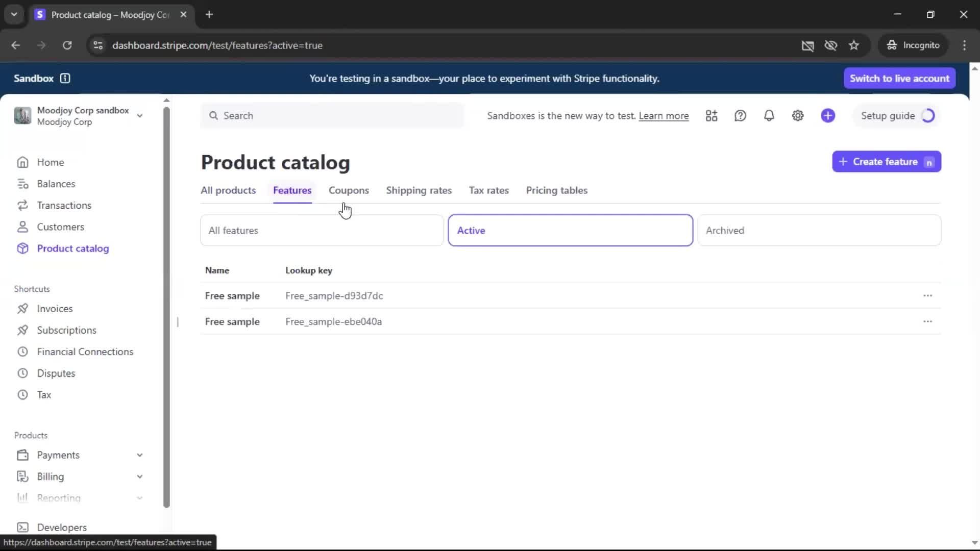Click the Sandbox info icon
The width and height of the screenshot is (980, 551).
pyautogui.click(x=65, y=78)
